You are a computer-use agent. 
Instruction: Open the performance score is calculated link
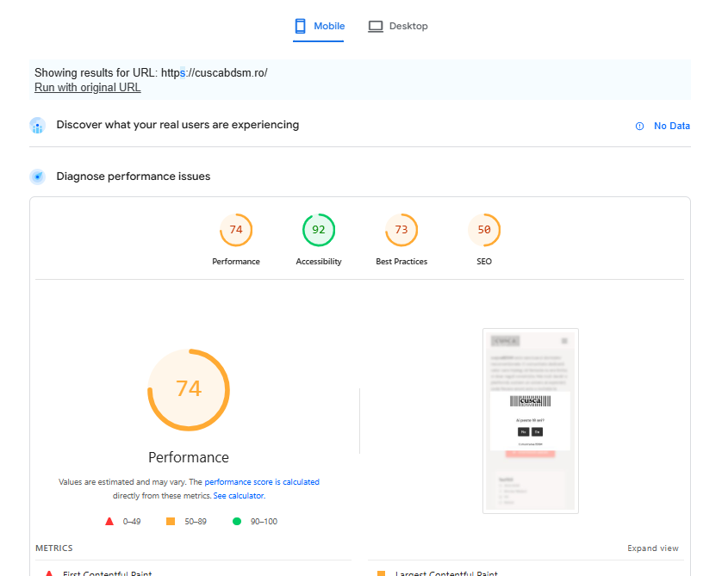(x=262, y=482)
